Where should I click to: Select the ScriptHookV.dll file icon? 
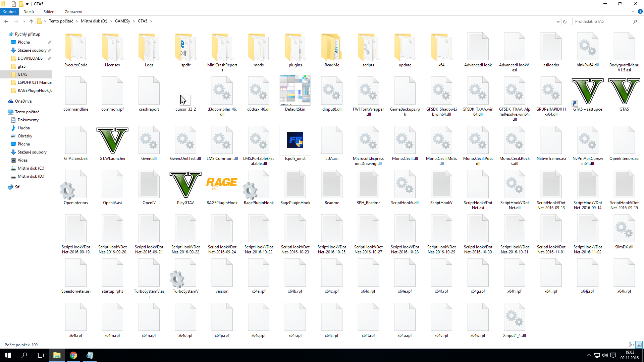tap(405, 184)
